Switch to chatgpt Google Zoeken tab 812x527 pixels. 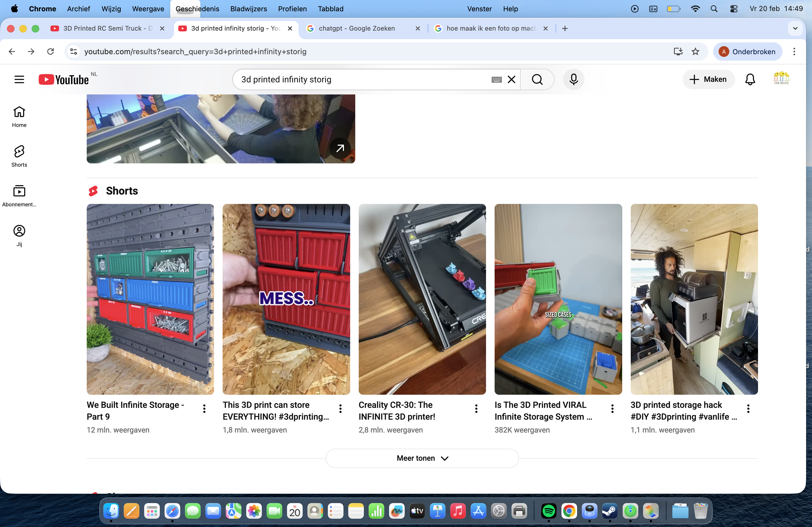[x=357, y=28]
